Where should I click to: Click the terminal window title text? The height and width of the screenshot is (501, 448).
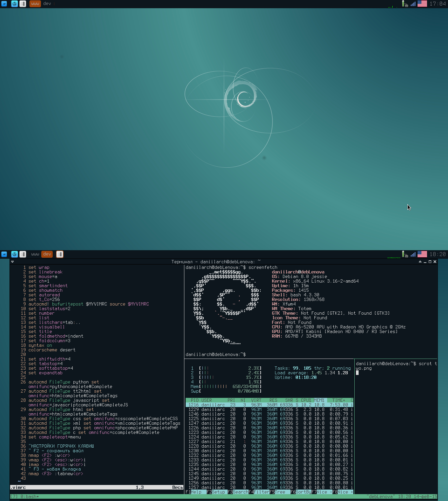point(216,262)
